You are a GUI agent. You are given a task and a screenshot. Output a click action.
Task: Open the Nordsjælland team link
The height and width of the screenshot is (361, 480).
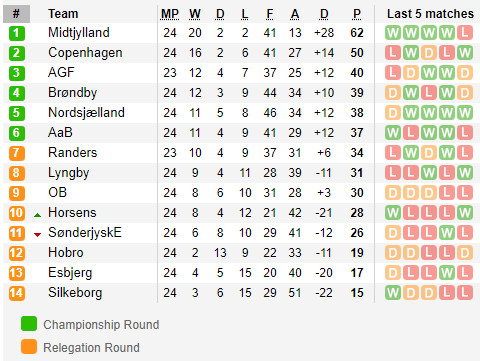(x=86, y=113)
